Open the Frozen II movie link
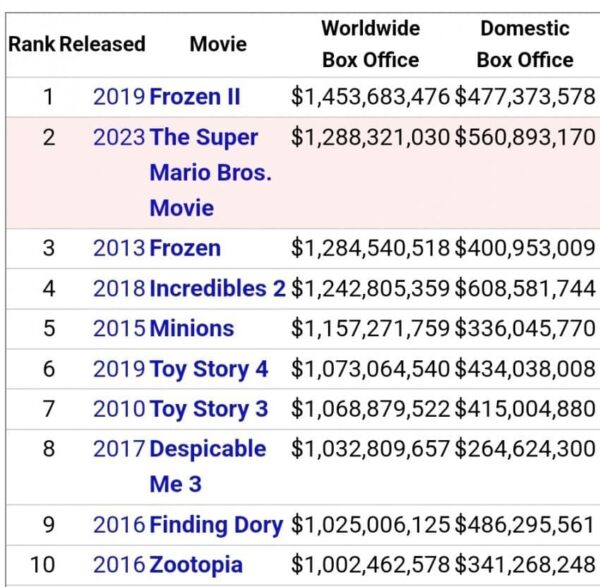 [195, 97]
